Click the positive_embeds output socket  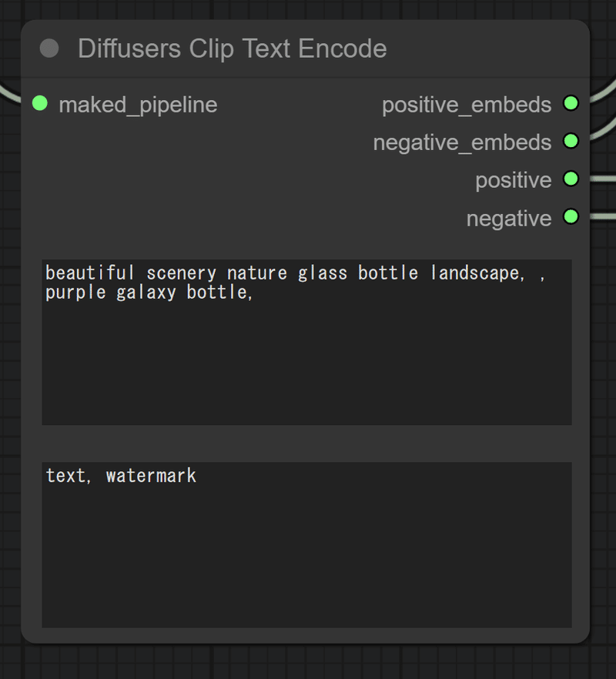(x=571, y=103)
